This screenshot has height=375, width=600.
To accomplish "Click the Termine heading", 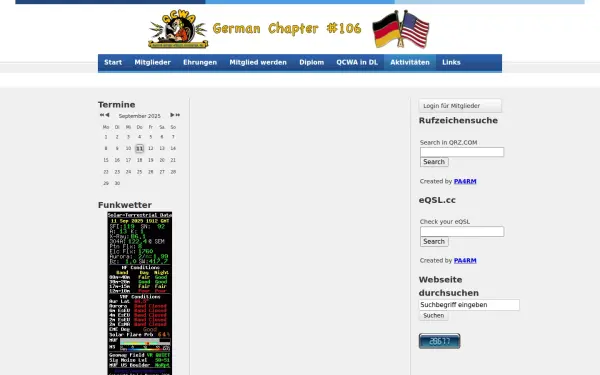I will pos(116,104).
